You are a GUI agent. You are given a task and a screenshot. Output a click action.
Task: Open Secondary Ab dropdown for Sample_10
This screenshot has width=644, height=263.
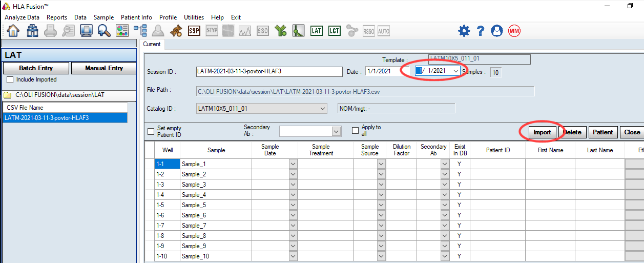point(445,256)
